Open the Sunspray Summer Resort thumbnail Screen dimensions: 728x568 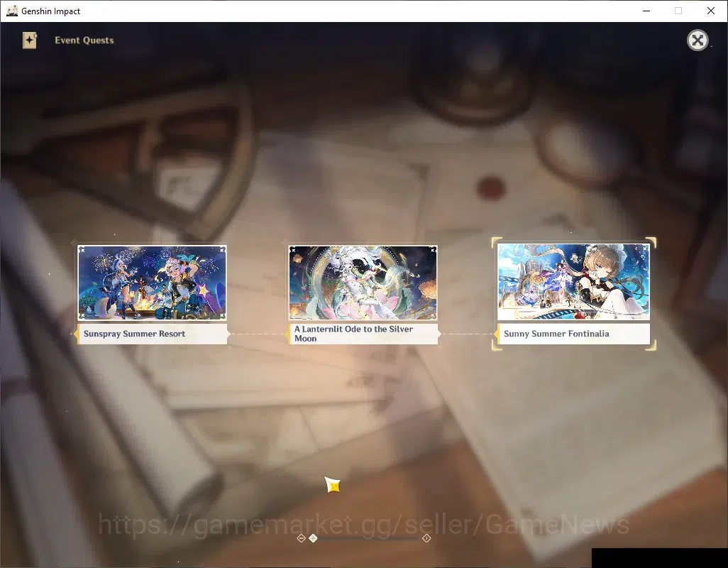[153, 283]
